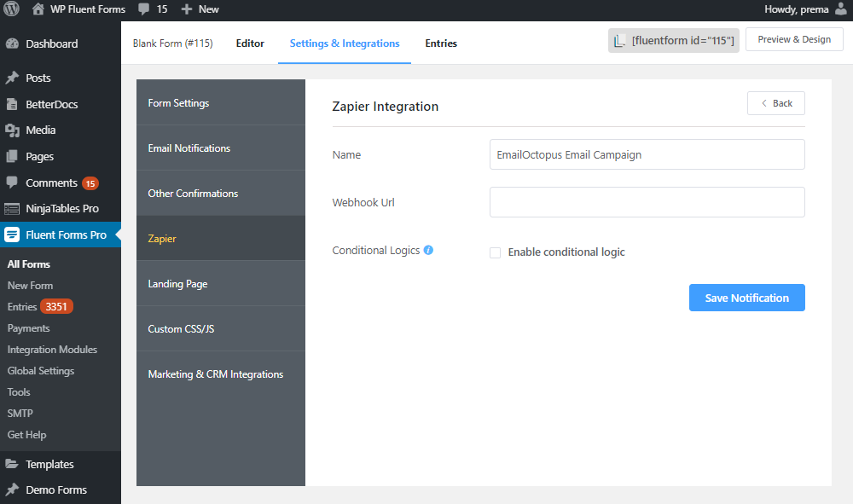Click the plus icon for New
The image size is (853, 504).
click(x=187, y=9)
